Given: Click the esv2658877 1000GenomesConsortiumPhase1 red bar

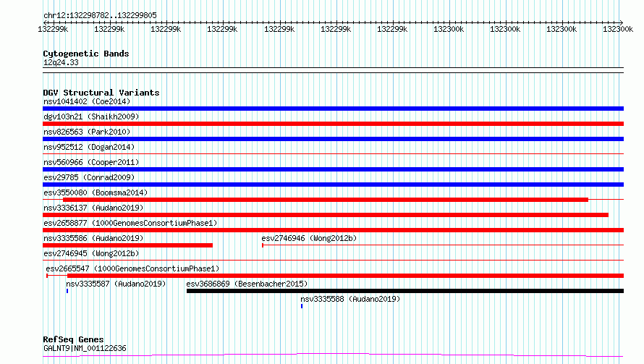Looking at the screenshot, I should (x=333, y=230).
